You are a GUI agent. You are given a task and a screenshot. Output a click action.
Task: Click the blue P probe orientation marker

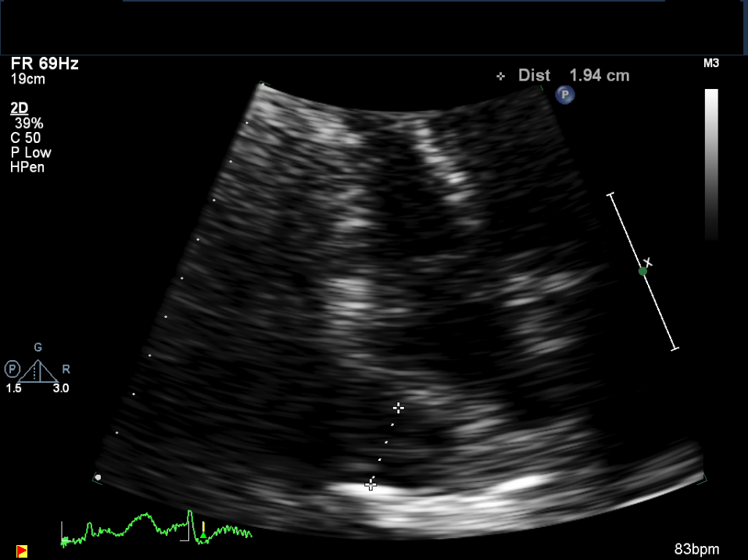[564, 95]
